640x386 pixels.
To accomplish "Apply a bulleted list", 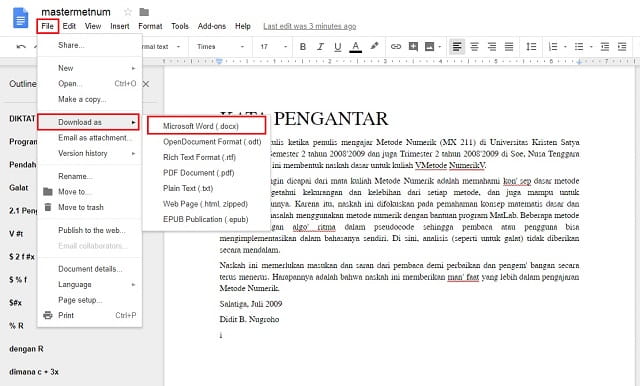I will tap(579, 47).
